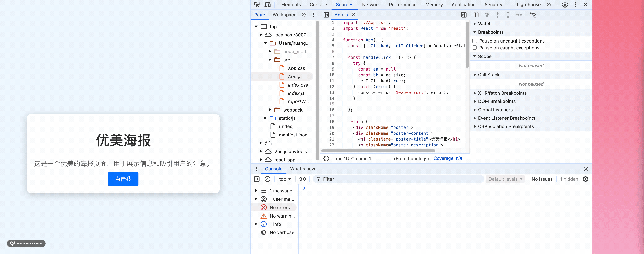Enable Pause on caught exceptions
The image size is (644, 254).
475,48
